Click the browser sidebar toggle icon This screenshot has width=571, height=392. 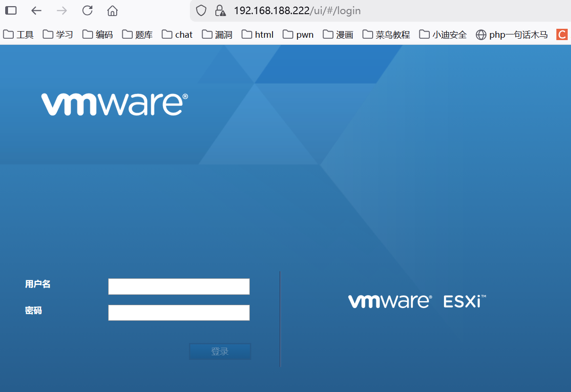[x=11, y=10]
